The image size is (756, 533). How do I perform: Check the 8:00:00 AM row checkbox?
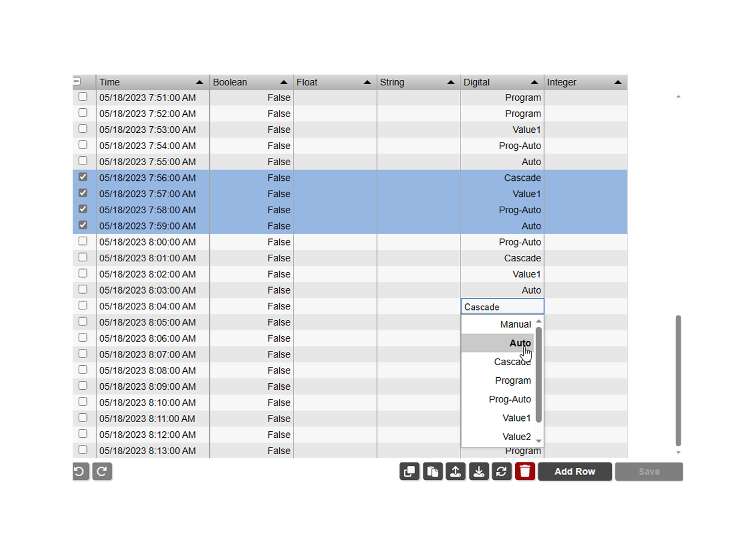pyautogui.click(x=83, y=241)
